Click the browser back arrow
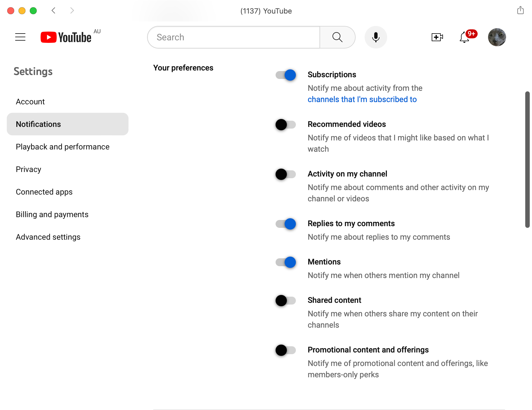 coord(53,10)
